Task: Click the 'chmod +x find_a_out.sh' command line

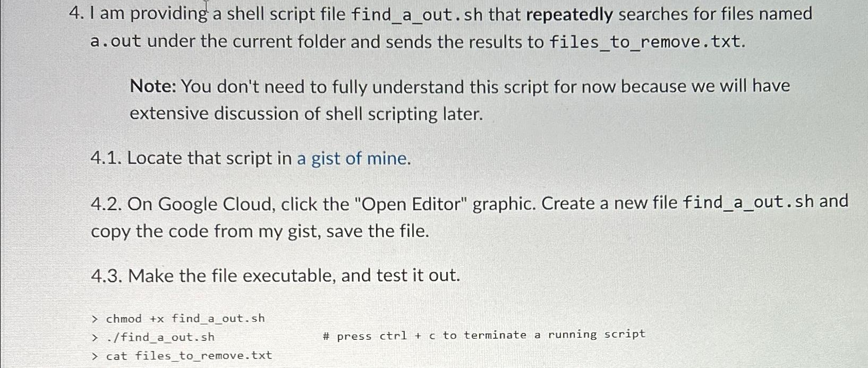Action: (x=185, y=319)
